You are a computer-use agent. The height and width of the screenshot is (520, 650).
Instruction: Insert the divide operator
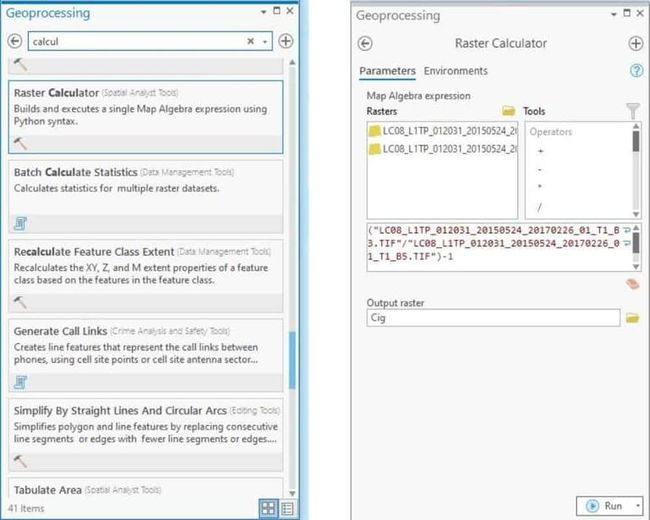(539, 207)
